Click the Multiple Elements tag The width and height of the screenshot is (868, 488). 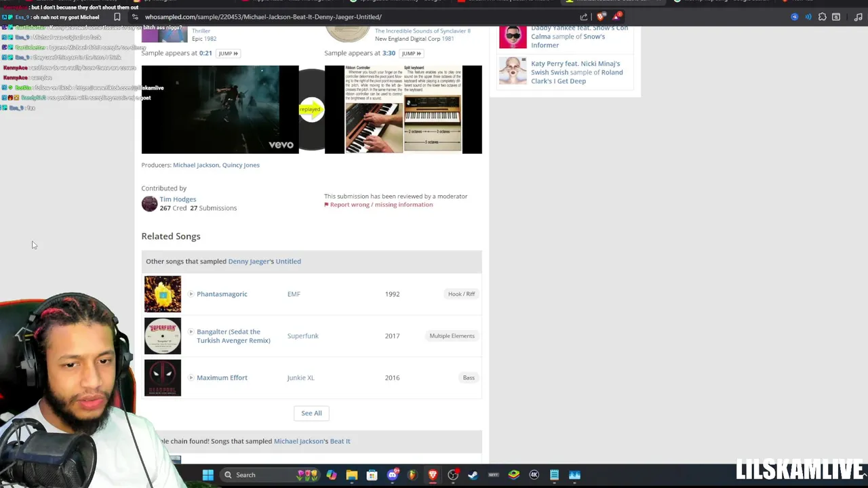[x=452, y=336]
